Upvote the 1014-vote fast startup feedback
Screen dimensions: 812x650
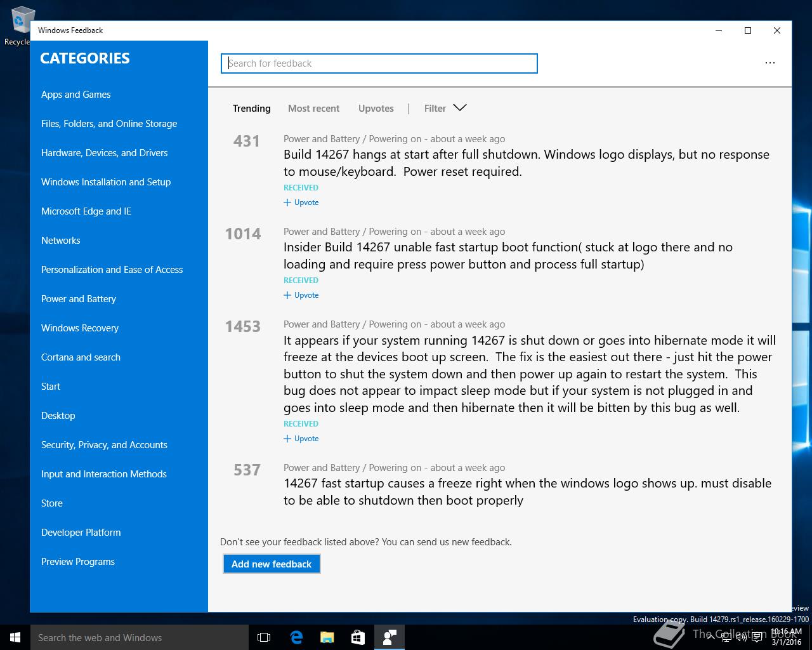coord(301,295)
